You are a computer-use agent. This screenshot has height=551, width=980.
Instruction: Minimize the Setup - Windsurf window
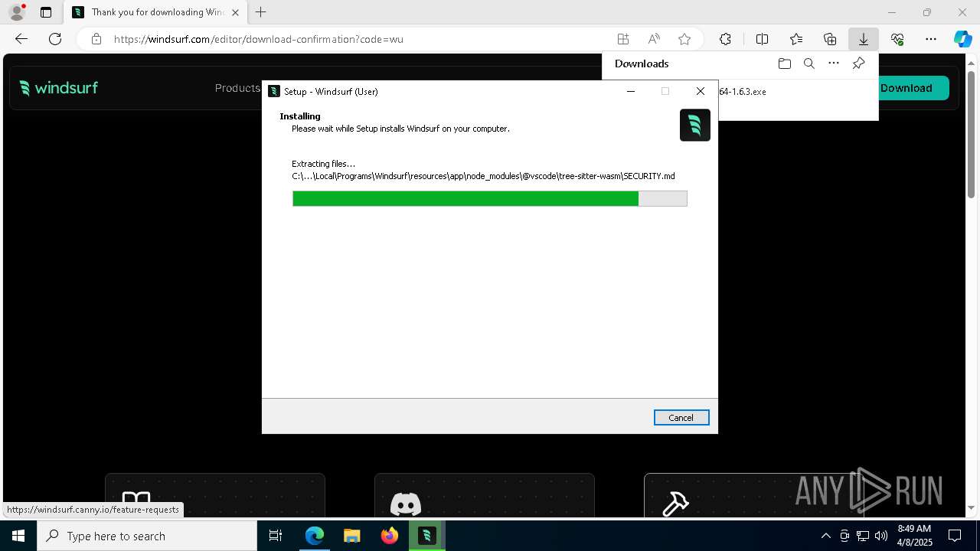click(631, 91)
